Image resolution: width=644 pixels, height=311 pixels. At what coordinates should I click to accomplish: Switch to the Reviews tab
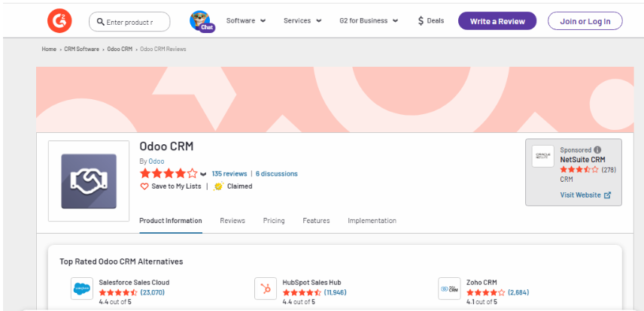point(232,221)
